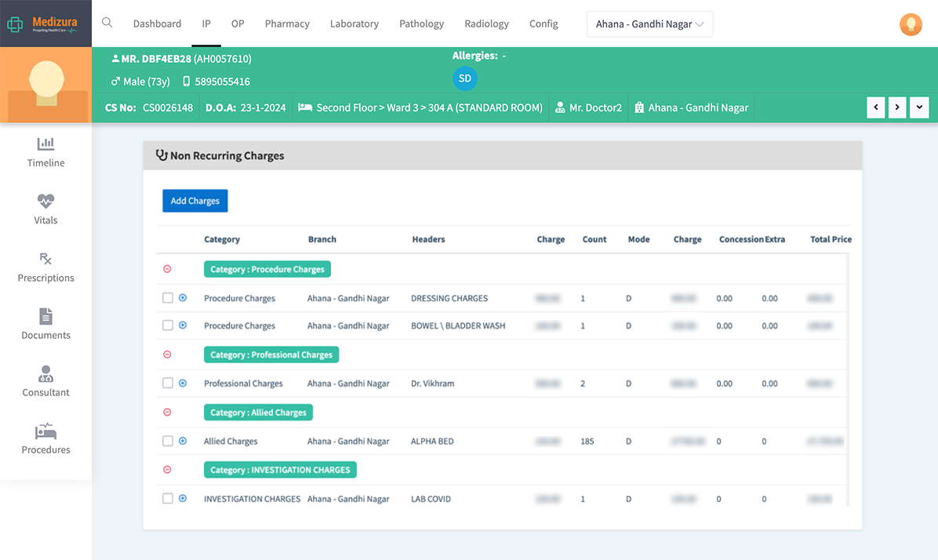Click the Total Price column header
The height and width of the screenshot is (560, 938).
coord(831,239)
